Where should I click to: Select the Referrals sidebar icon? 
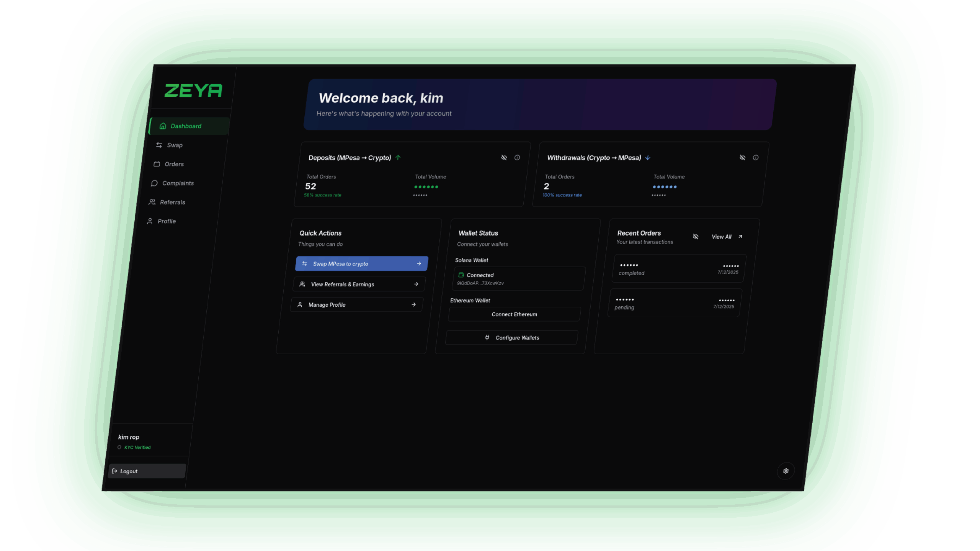click(x=152, y=202)
